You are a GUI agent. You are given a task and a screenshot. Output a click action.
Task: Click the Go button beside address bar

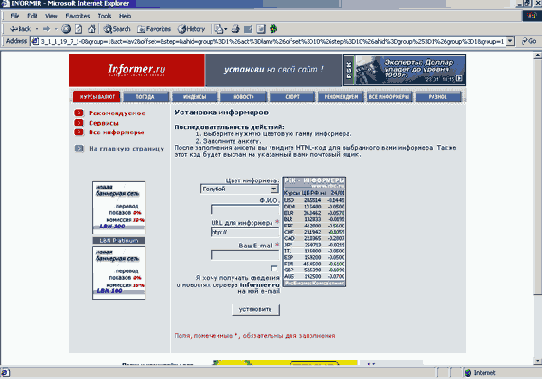pos(529,41)
